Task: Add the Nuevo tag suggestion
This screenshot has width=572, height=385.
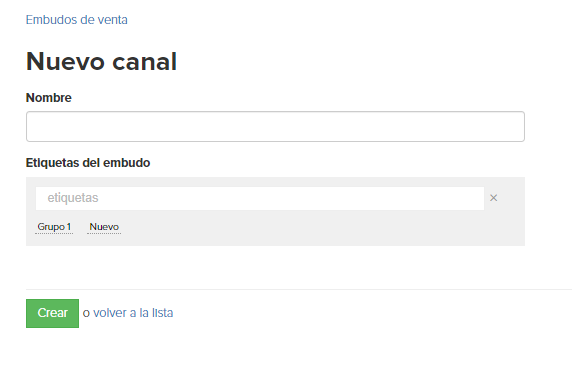Action: 104,227
